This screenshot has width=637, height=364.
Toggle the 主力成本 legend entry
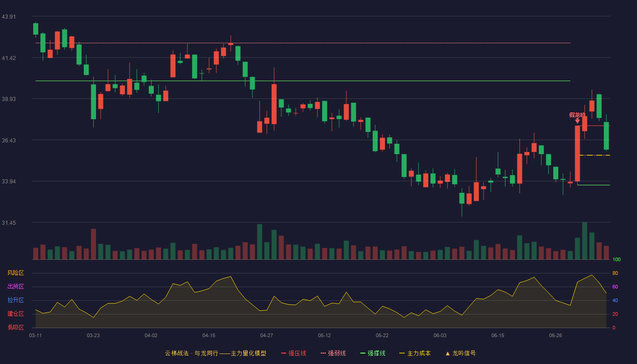(x=415, y=353)
